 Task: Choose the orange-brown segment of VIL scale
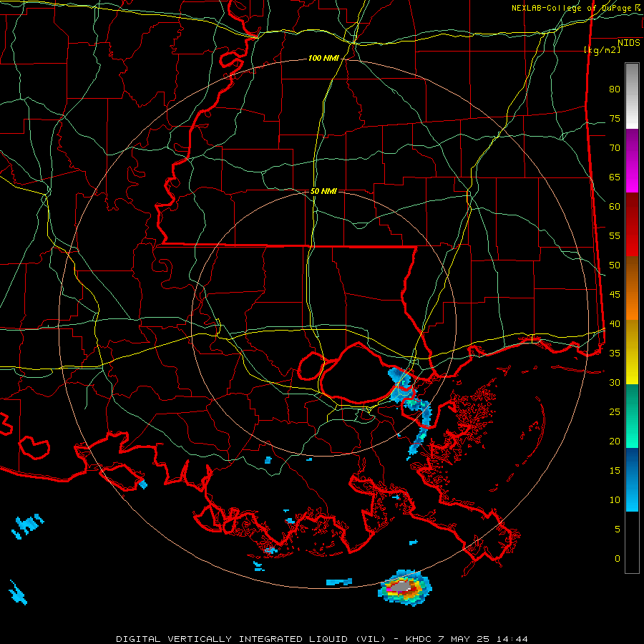[x=632, y=288]
